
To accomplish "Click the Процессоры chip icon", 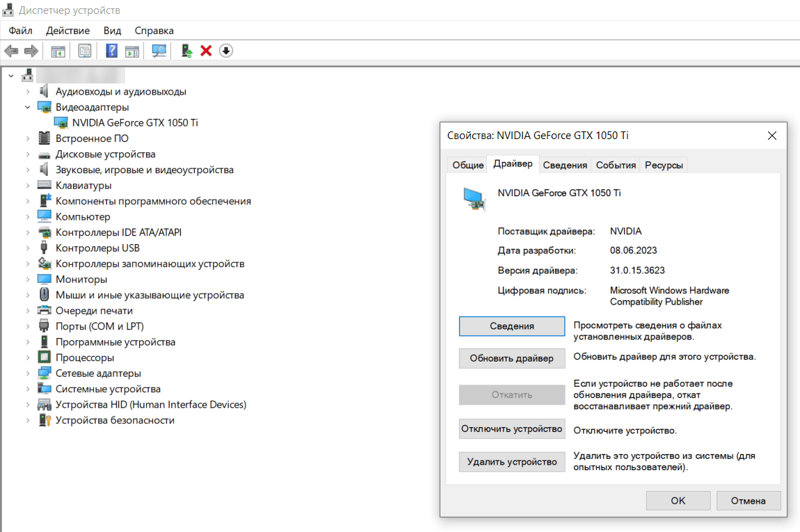I will click(x=45, y=357).
